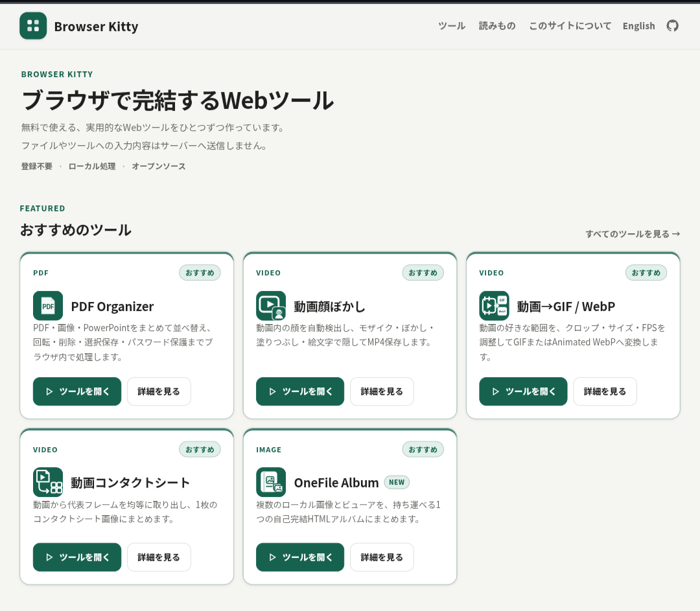
Task: Open the このサイトについて menu item
Action: coord(570,26)
